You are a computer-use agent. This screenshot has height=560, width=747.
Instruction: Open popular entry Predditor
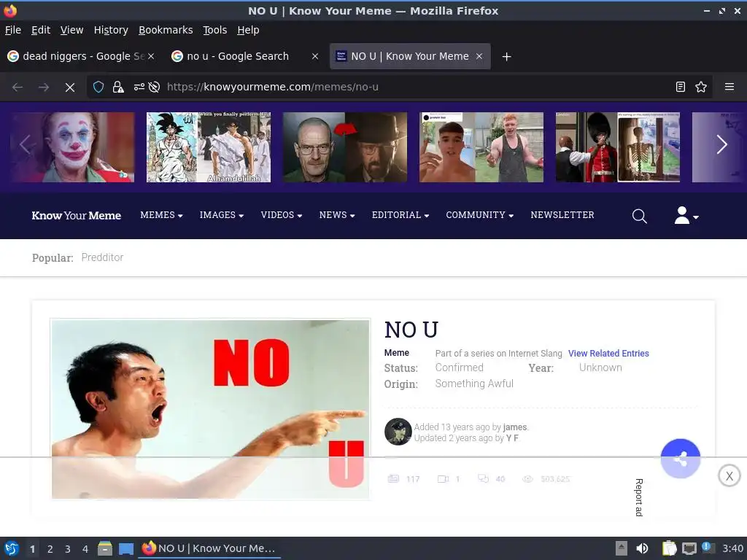point(102,257)
